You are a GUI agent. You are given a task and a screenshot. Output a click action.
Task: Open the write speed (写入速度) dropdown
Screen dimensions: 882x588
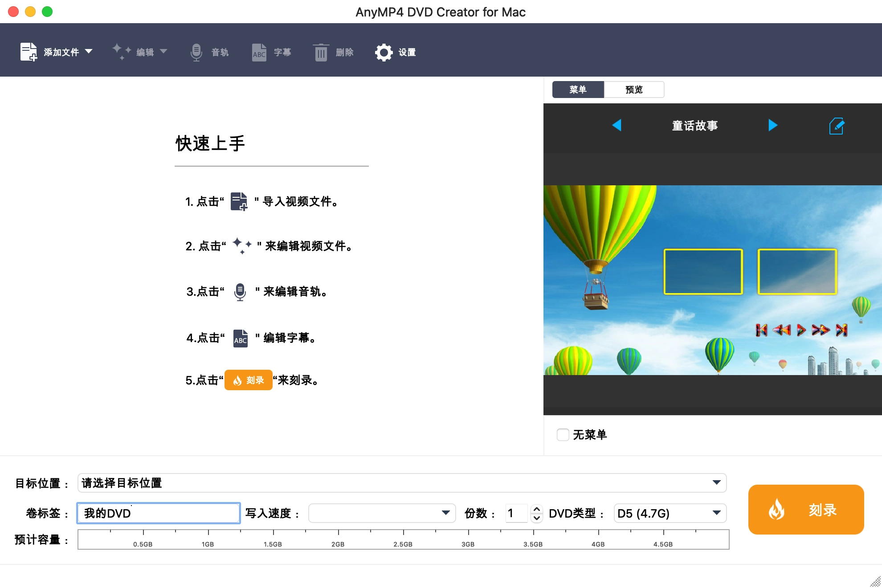[445, 513]
